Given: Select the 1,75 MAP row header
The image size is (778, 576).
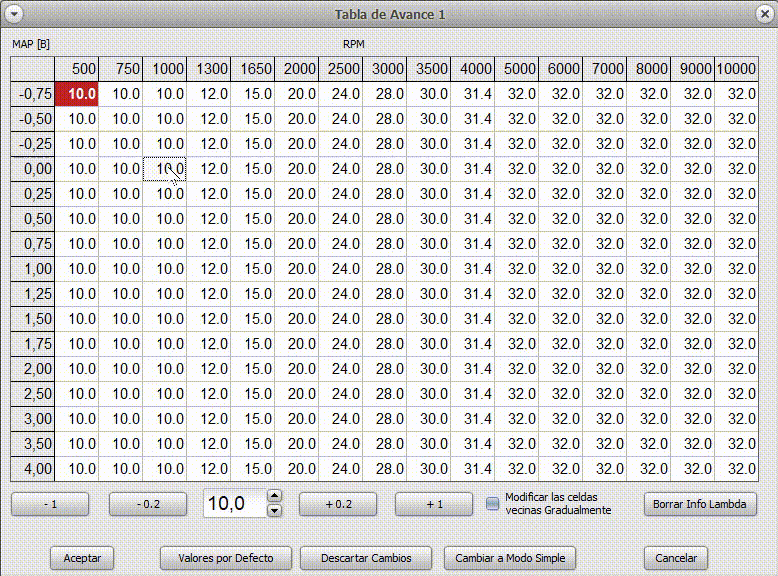Looking at the screenshot, I should pyautogui.click(x=33, y=344).
